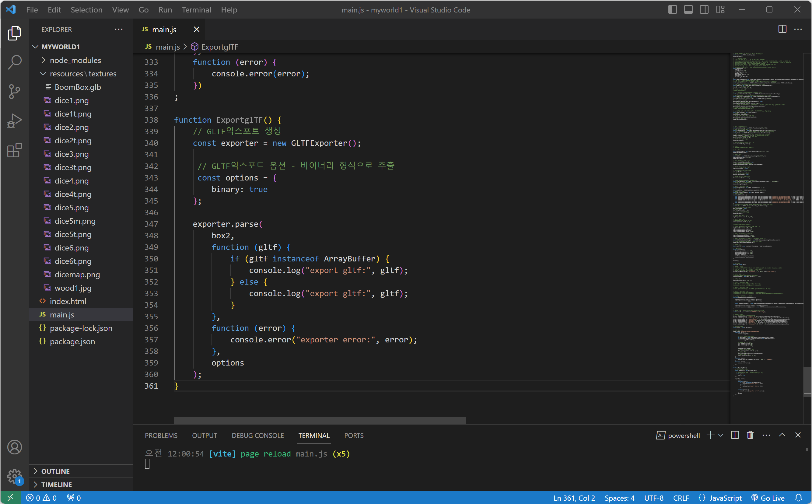Screen dimensions: 812x504
Task: Open the Source Control view
Action: point(15,91)
